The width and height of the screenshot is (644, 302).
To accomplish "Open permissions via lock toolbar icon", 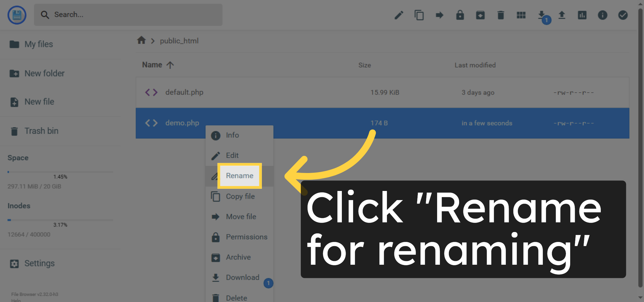I will coord(460,15).
